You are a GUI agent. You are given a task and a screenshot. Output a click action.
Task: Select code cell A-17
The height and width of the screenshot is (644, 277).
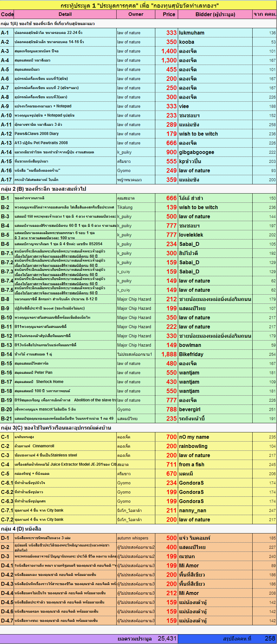[x=7, y=180]
